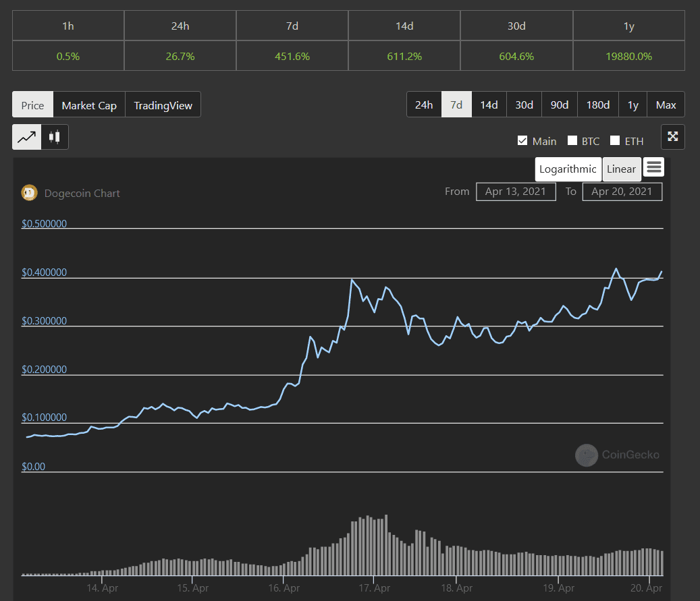Select the Market Cap tab
The height and width of the screenshot is (601, 700).
[89, 105]
